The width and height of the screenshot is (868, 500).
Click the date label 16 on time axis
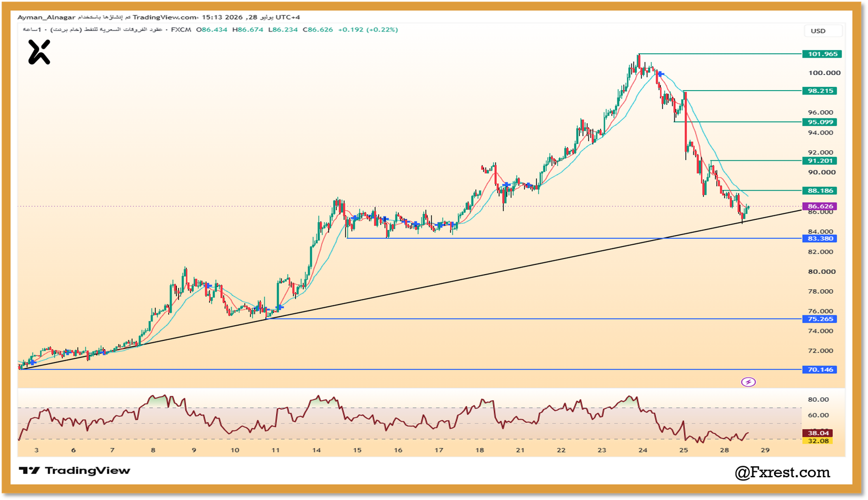coord(398,450)
